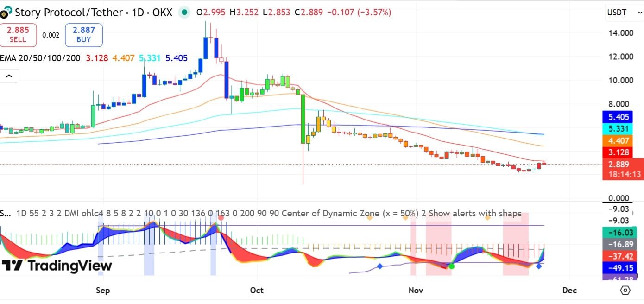Click the blue diamond alert near December
The width and height of the screenshot is (644, 304).
539,266
